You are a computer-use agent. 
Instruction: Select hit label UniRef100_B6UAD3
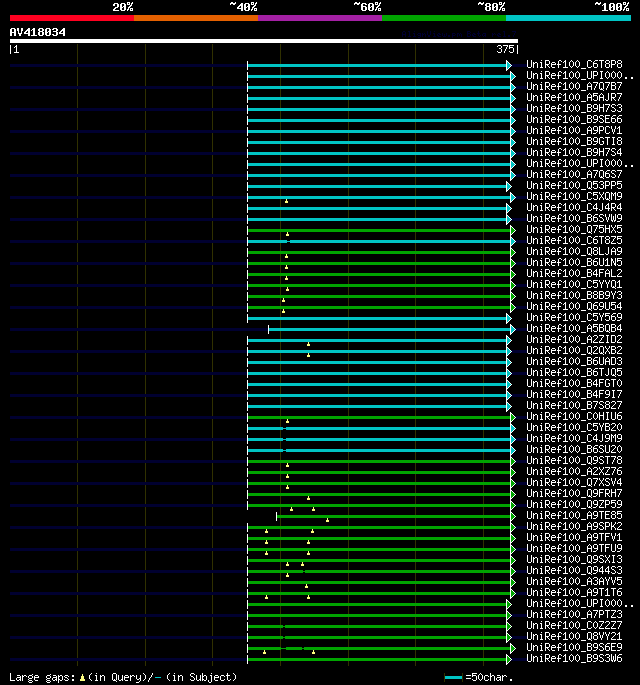[574, 361]
